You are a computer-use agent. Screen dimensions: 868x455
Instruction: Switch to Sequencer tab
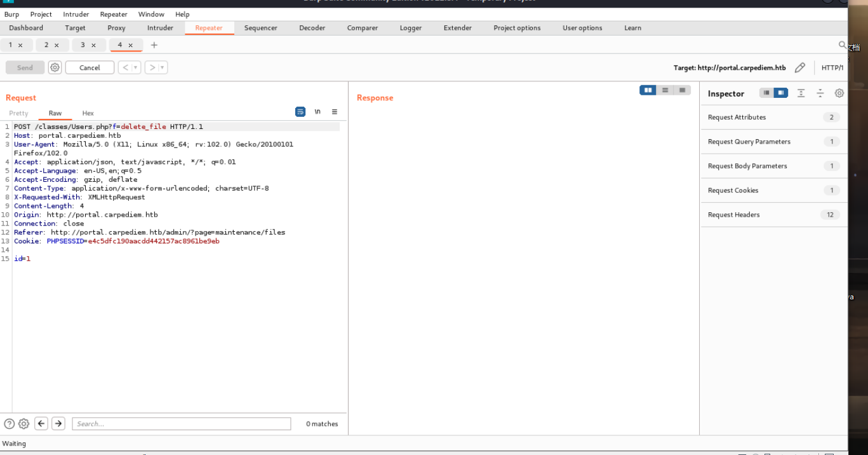click(x=261, y=28)
